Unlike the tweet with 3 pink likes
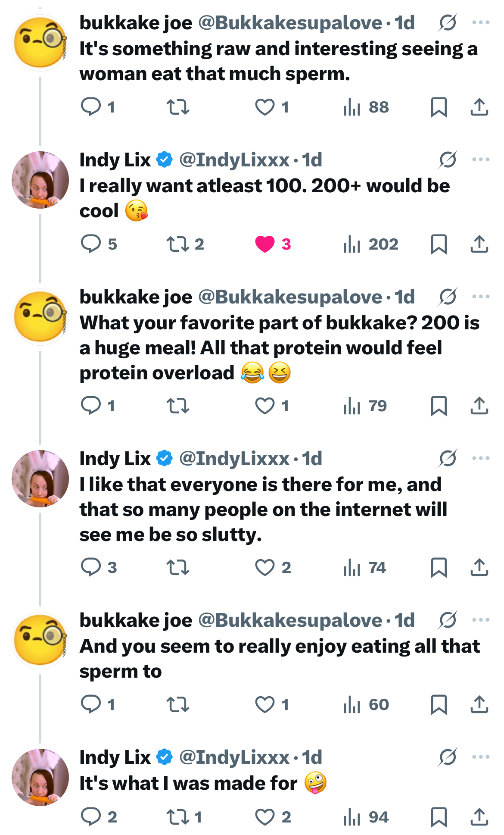This screenshot has width=504, height=835. [x=265, y=244]
